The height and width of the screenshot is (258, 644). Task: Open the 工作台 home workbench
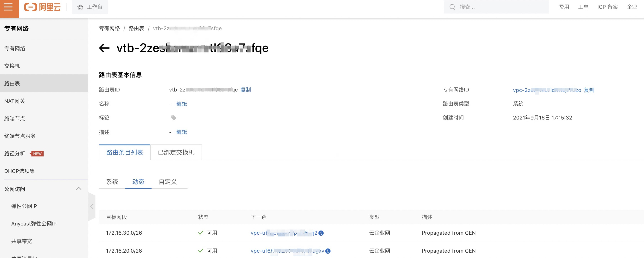tap(90, 7)
